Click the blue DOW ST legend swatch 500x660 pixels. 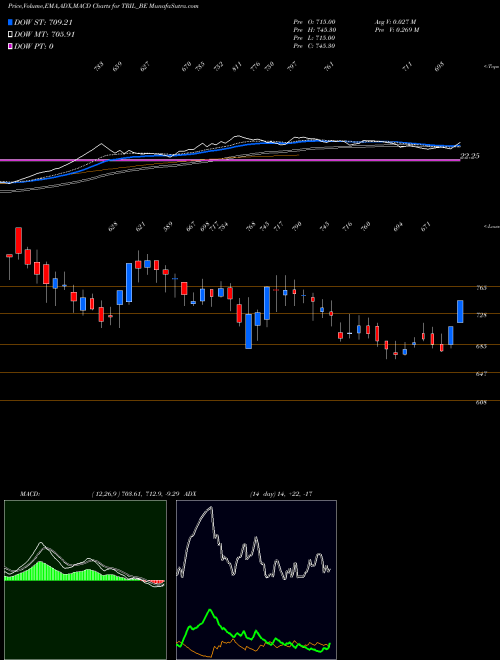(11, 23)
